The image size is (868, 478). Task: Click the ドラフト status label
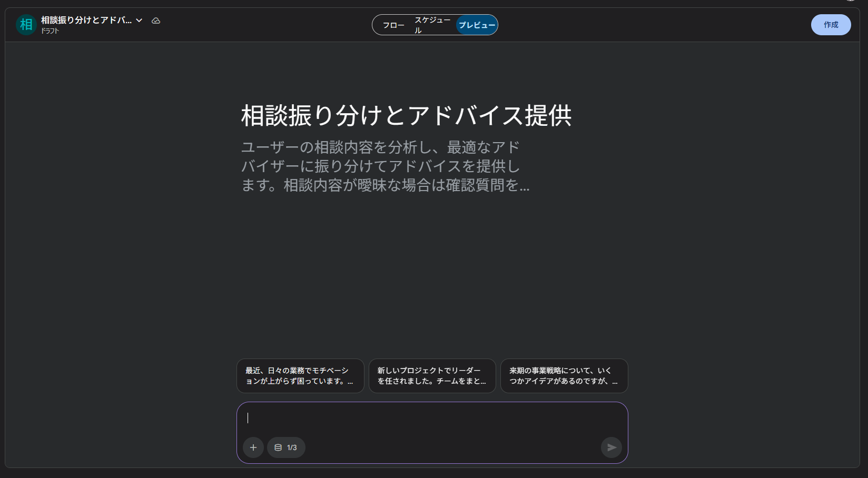50,31
